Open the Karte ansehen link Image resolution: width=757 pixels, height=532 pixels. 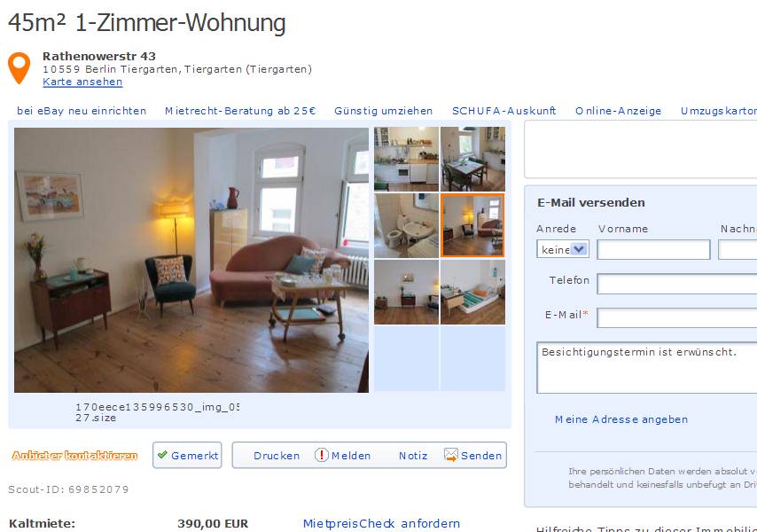(x=82, y=82)
